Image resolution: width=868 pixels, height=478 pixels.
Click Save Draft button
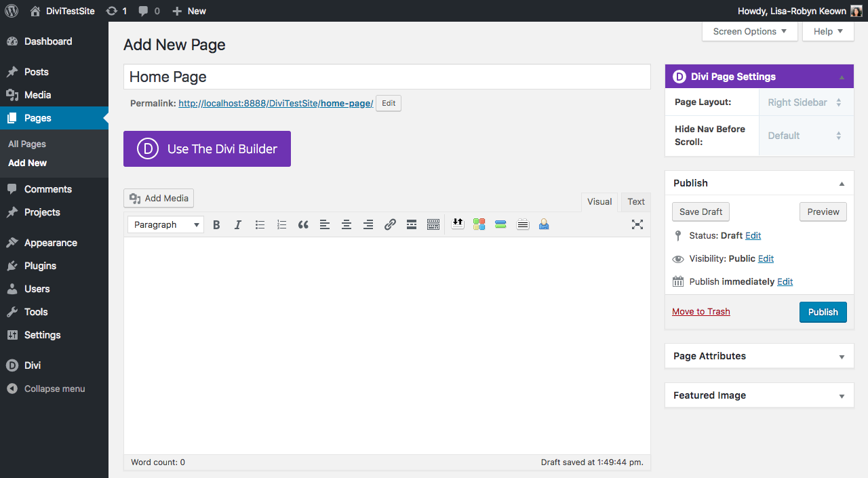point(701,212)
